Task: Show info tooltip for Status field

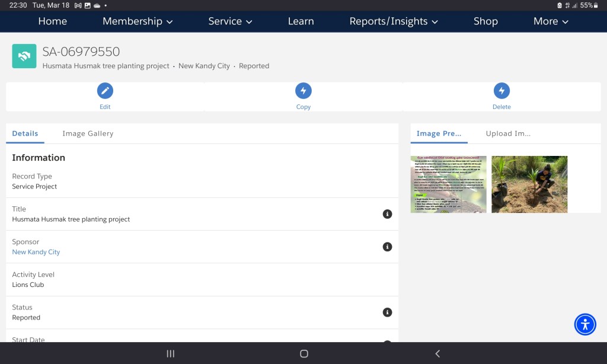Action: click(x=387, y=312)
